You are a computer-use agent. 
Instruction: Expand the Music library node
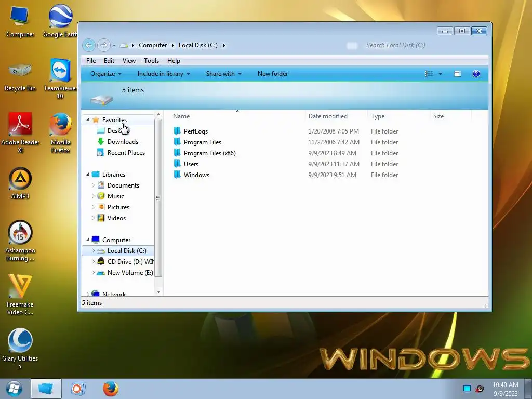[x=93, y=196]
